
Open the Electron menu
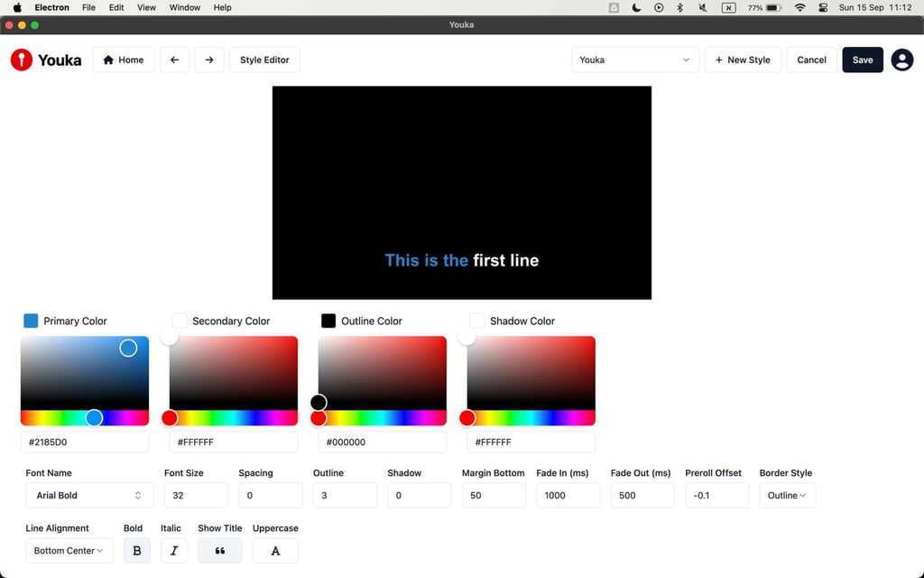(51, 7)
